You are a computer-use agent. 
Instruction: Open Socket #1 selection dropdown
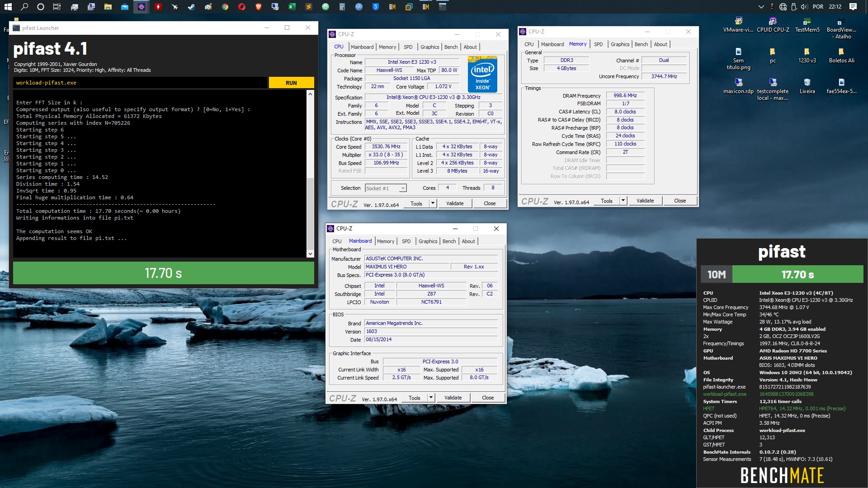click(x=386, y=188)
